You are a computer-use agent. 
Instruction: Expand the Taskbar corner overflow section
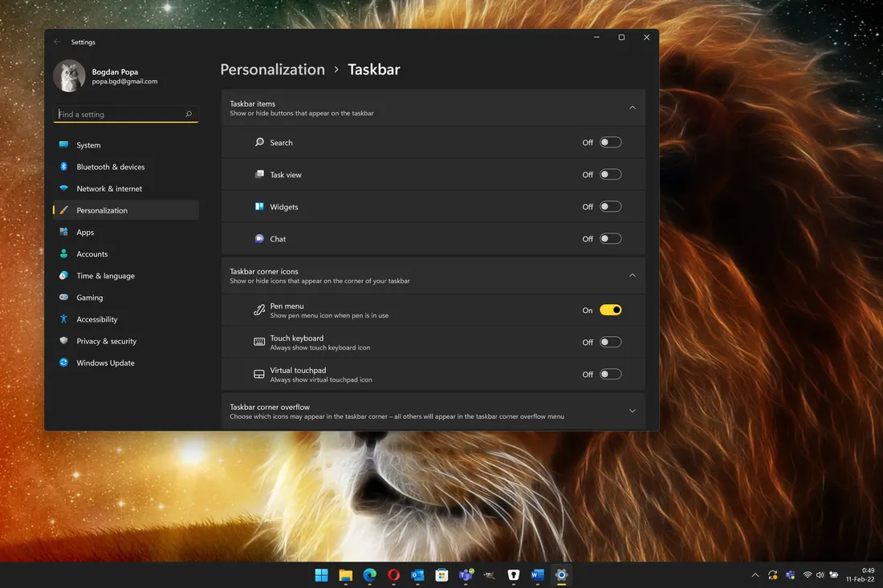click(x=632, y=411)
